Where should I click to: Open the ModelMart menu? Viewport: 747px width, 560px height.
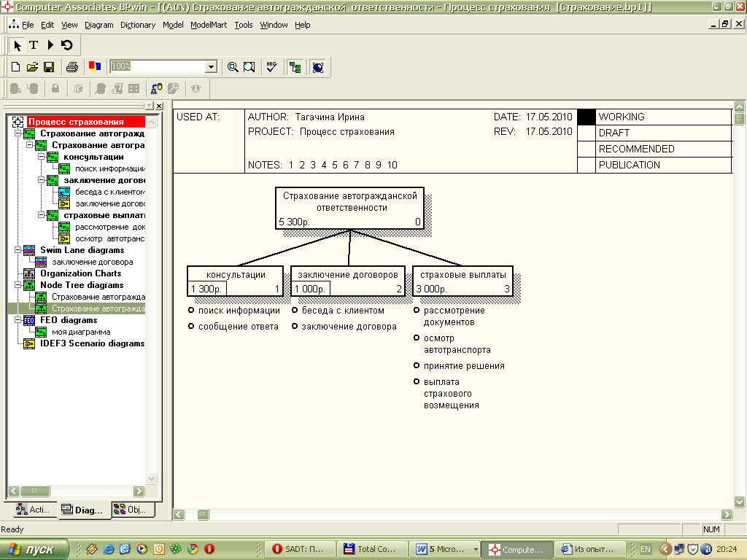point(209,25)
